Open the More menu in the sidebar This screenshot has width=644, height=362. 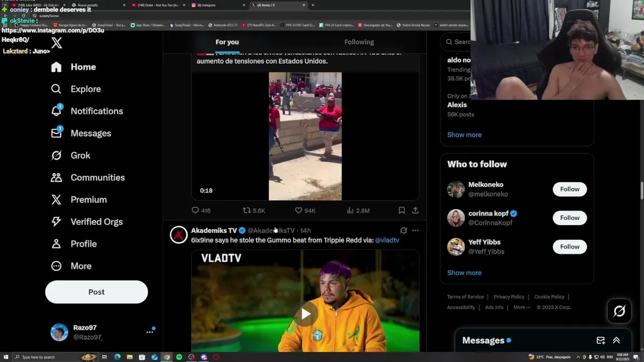(71, 266)
